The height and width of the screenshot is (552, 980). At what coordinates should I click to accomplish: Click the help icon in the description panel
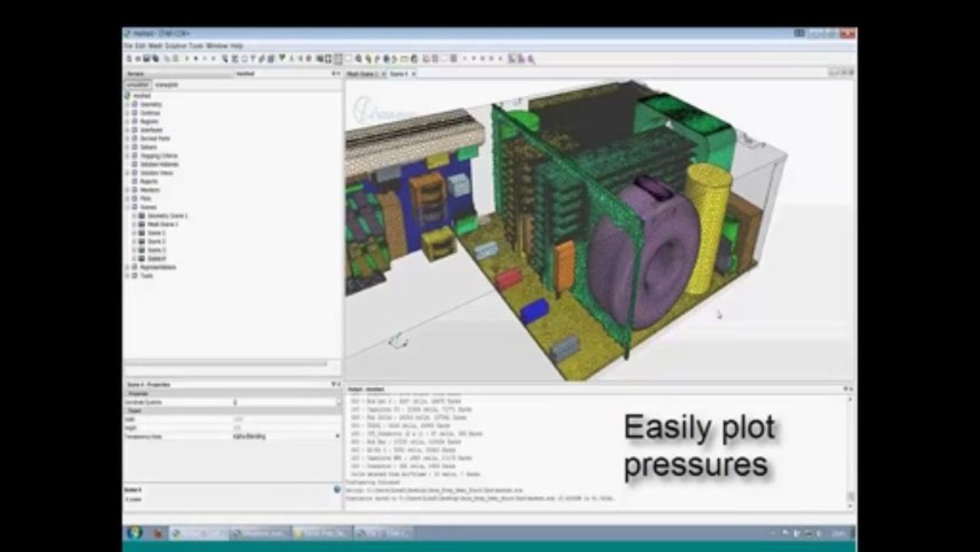337,489
